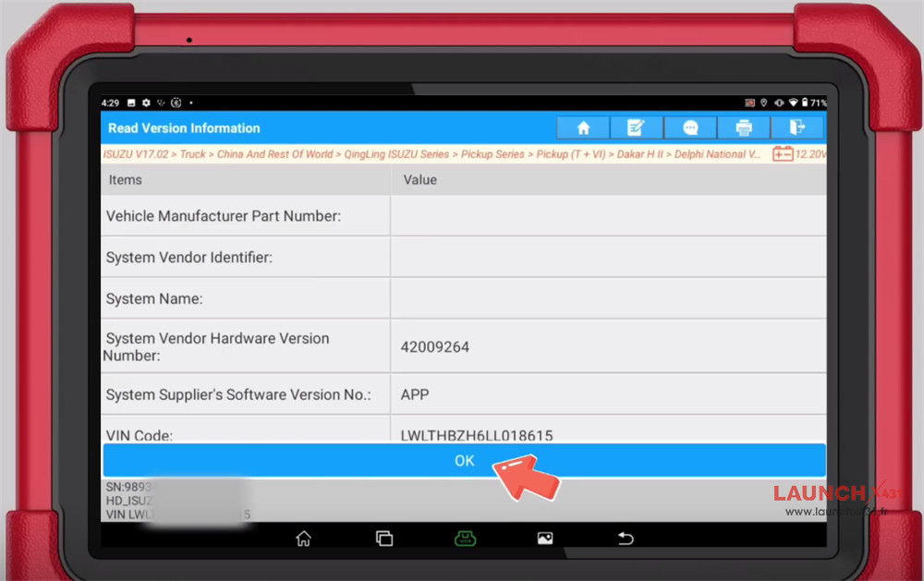Tap the screen cast icon in the status bar

point(749,103)
